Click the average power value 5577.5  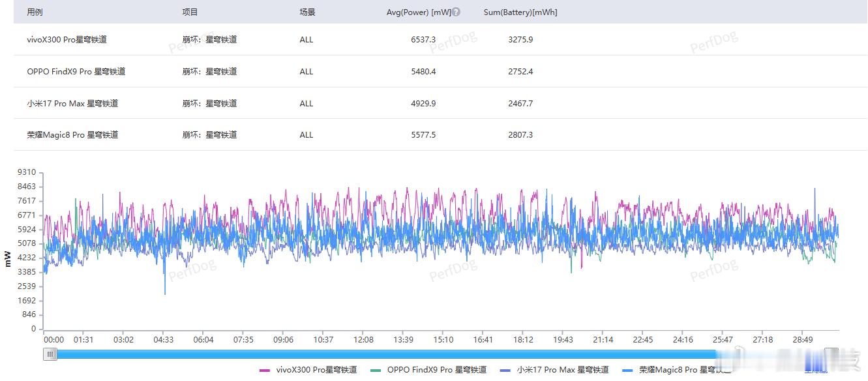(x=423, y=135)
